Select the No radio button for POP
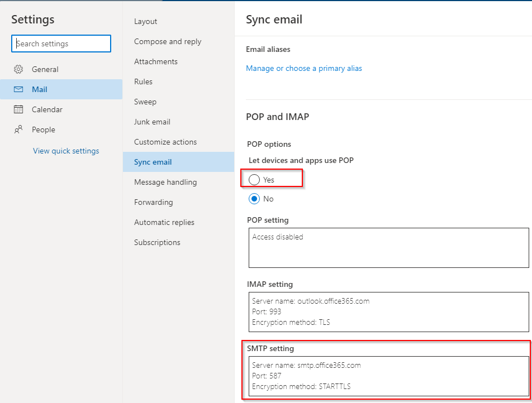Image resolution: width=532 pixels, height=403 pixels. pyautogui.click(x=254, y=199)
